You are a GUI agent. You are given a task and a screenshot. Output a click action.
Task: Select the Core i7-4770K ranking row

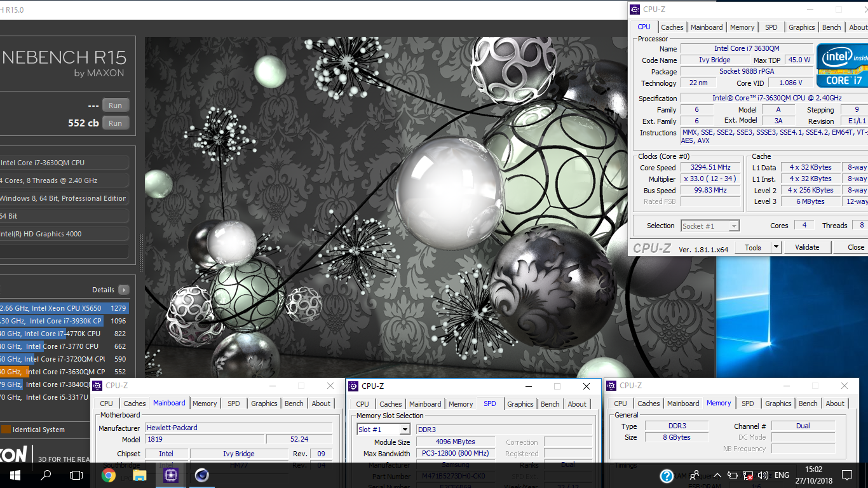pos(64,334)
